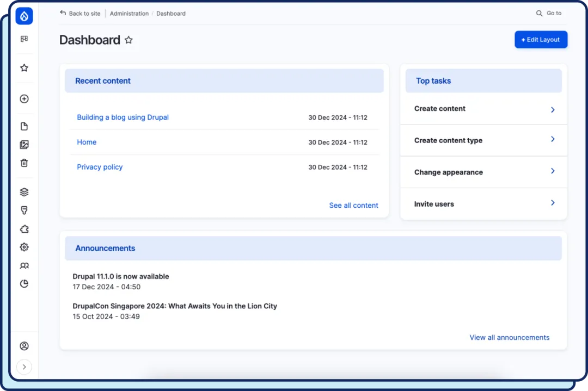Image resolution: width=588 pixels, height=391 pixels.
Task: Open the Media library icon
Action: tap(24, 144)
